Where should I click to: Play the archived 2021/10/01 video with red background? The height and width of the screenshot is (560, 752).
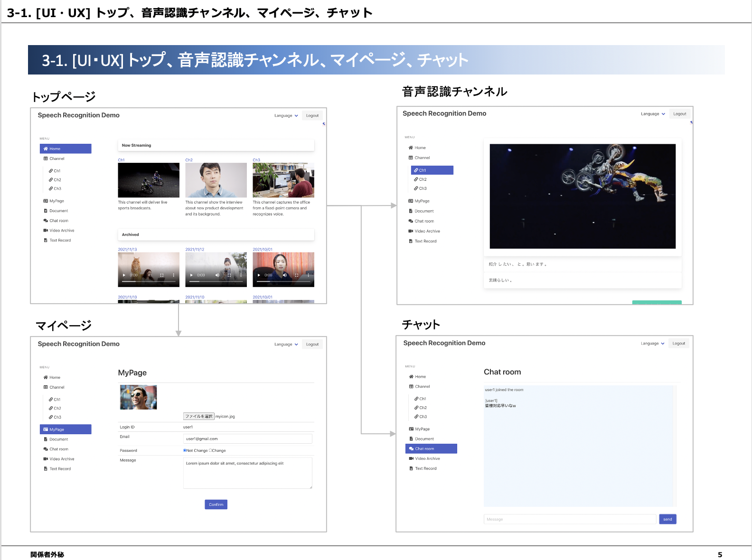[x=259, y=275]
